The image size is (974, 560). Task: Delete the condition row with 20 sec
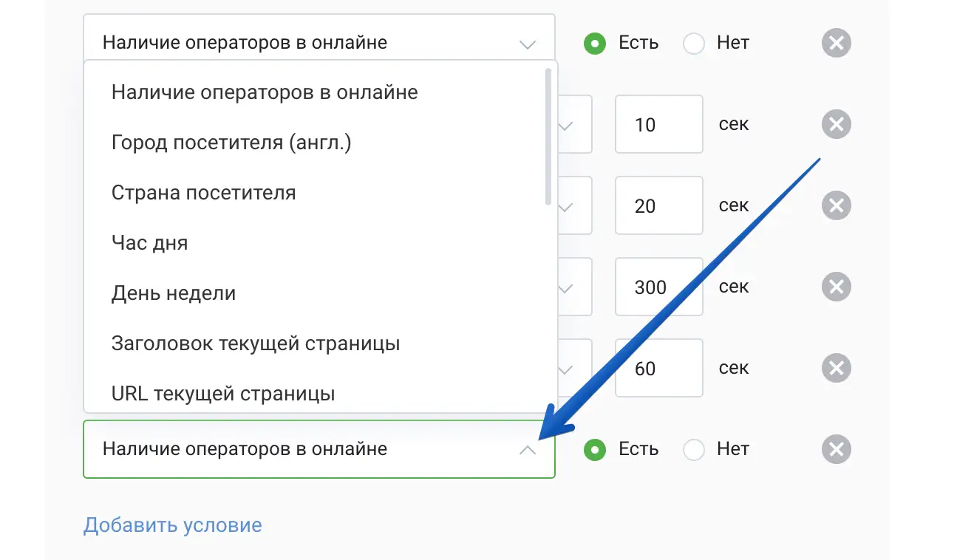pyautogui.click(x=836, y=205)
